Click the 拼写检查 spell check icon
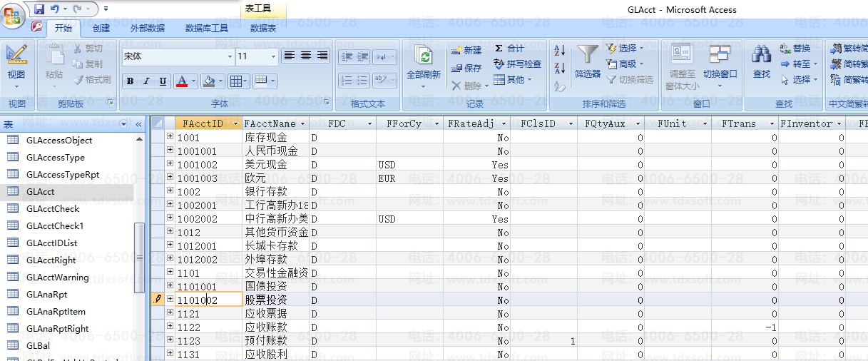This screenshot has height=361, width=868. (499, 64)
